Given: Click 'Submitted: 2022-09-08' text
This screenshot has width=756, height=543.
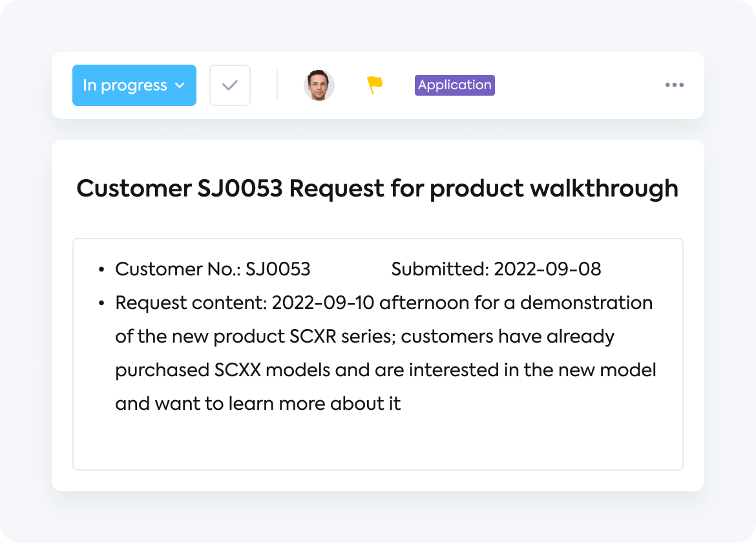Looking at the screenshot, I should pyautogui.click(x=496, y=269).
